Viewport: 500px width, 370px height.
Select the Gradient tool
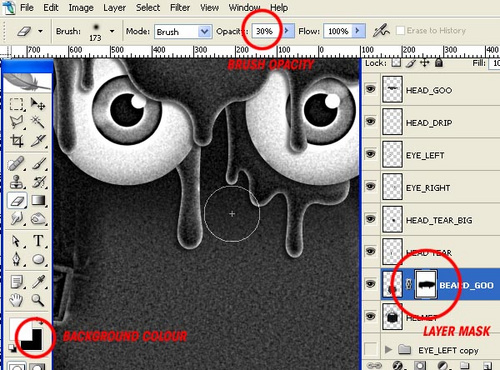38,201
